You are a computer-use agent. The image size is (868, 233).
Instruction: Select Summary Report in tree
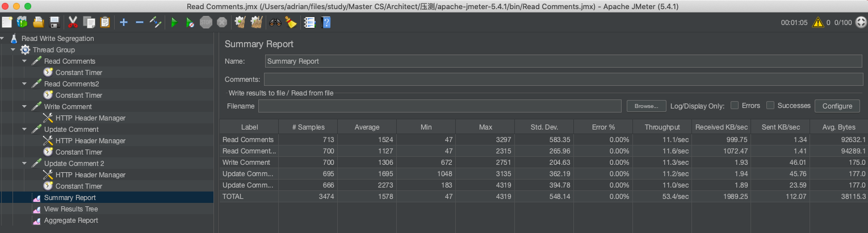[70, 198]
